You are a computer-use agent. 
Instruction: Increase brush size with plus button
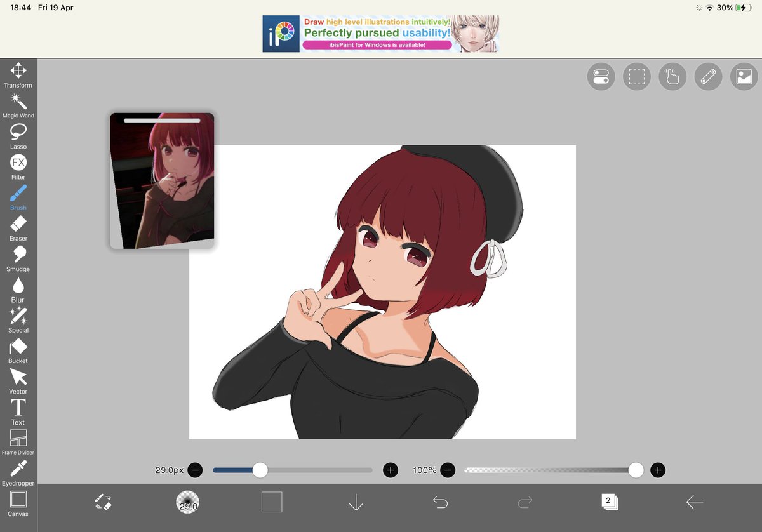391,470
